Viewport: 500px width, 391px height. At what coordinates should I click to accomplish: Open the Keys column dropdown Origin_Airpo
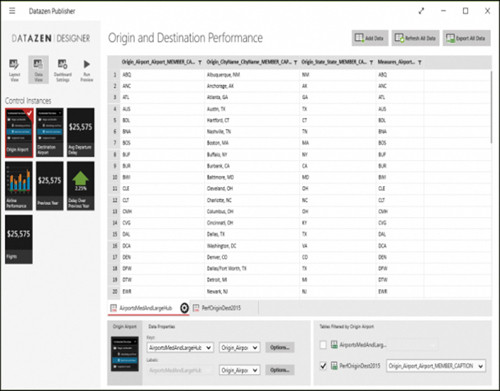coord(239,348)
